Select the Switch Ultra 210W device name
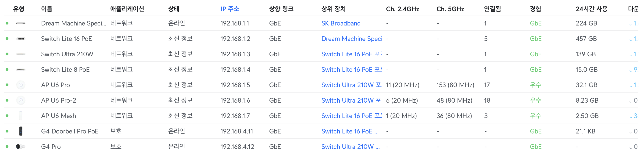Image resolution: width=644 pixels, height=158 pixels. 67,54
